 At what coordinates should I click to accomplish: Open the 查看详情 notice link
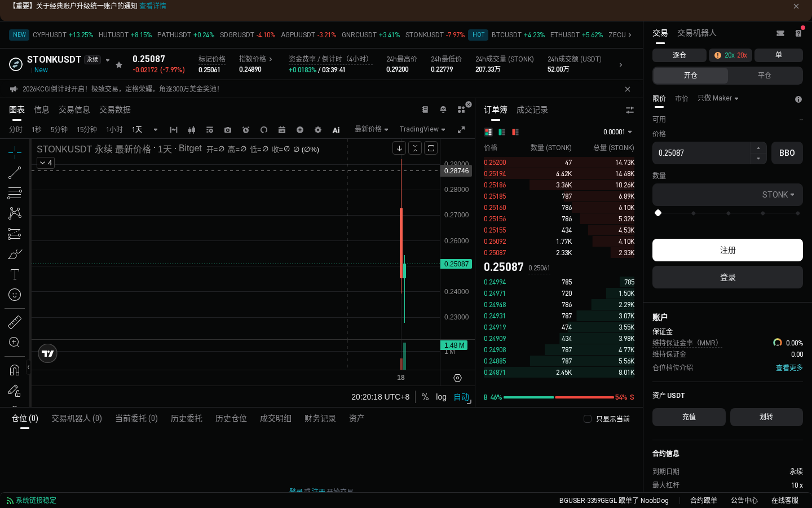153,6
